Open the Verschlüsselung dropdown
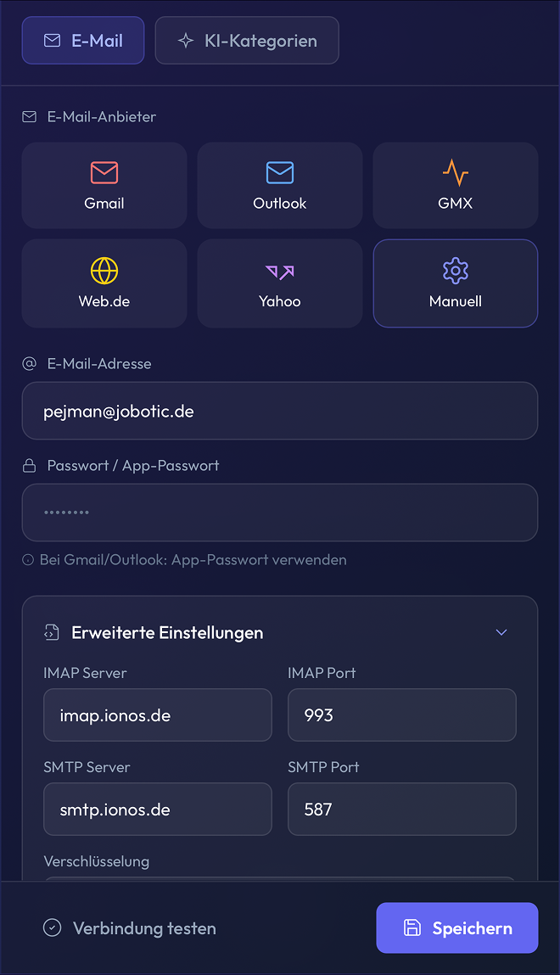Screen dimensions: 560x975 280,879
